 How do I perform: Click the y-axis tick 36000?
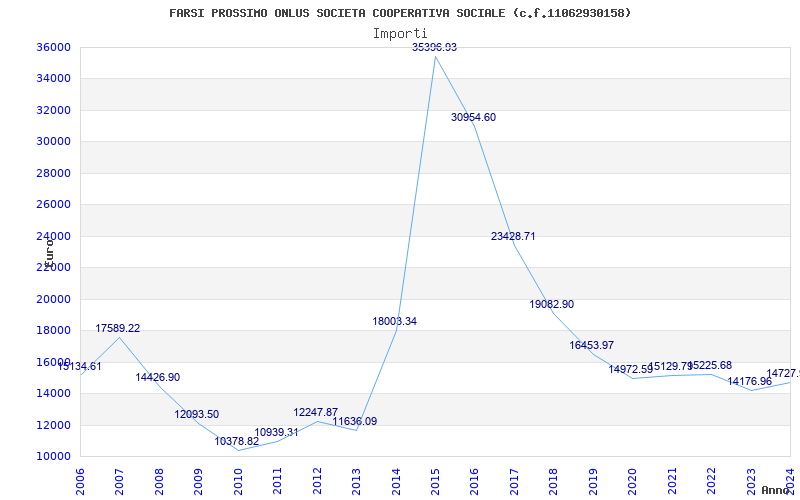pos(53,47)
